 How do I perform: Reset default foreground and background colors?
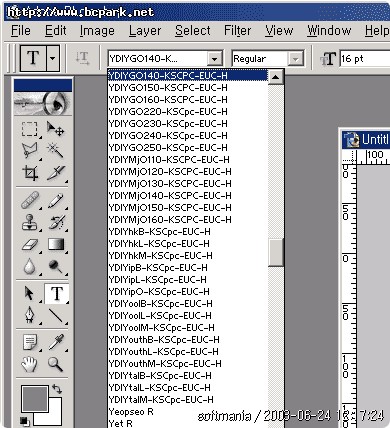click(x=24, y=421)
